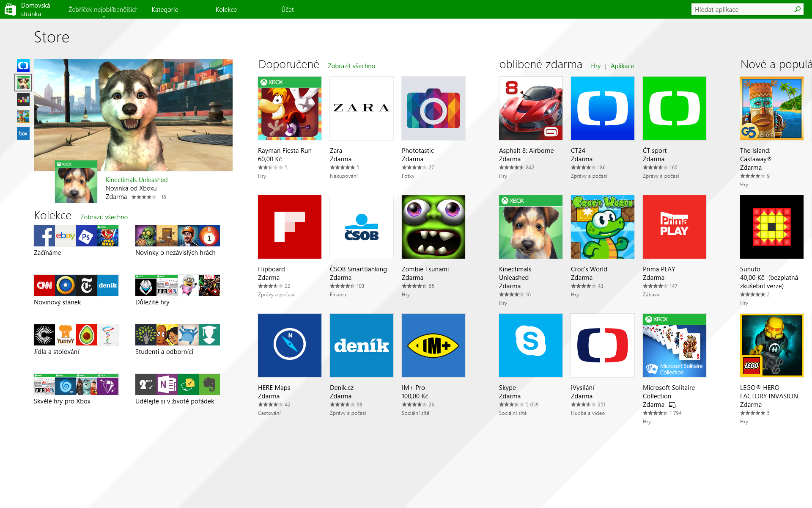Open the Sunuto game tile
812x508 pixels.
coord(772,227)
